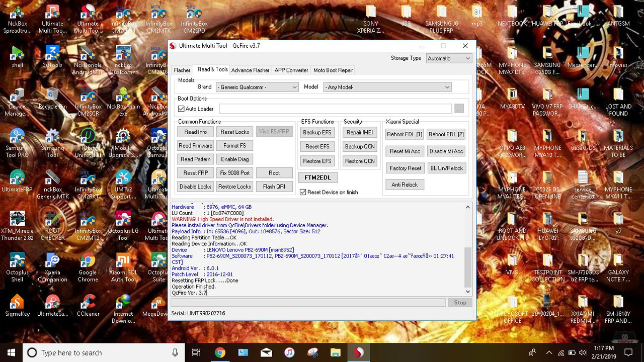Expand the Brand dropdown

pyautogui.click(x=257, y=87)
